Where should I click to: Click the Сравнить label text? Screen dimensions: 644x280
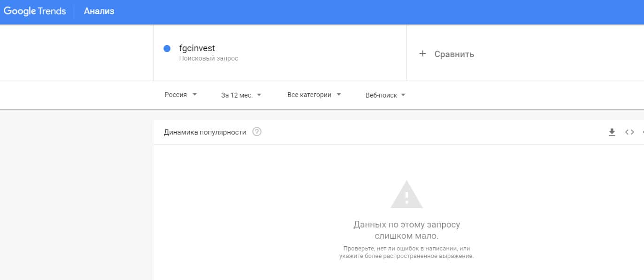(x=454, y=54)
